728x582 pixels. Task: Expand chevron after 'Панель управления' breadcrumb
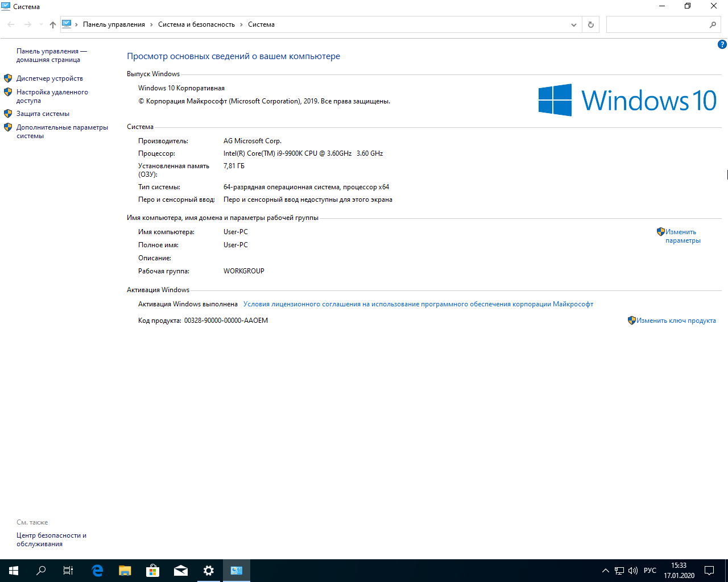151,24
